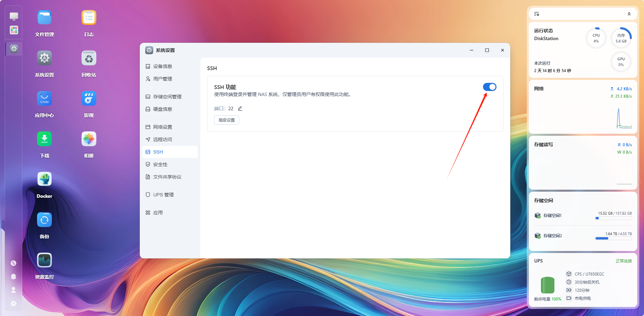Screen dimensions: 644x316
Task: Launch the 应用中心 store icon
Action: (44, 98)
